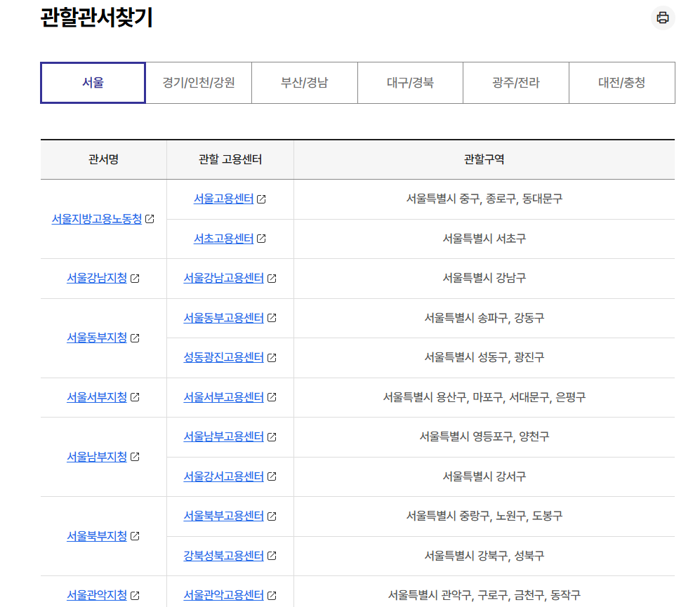Select the 서울 tab
The image size is (700, 607).
pos(92,82)
